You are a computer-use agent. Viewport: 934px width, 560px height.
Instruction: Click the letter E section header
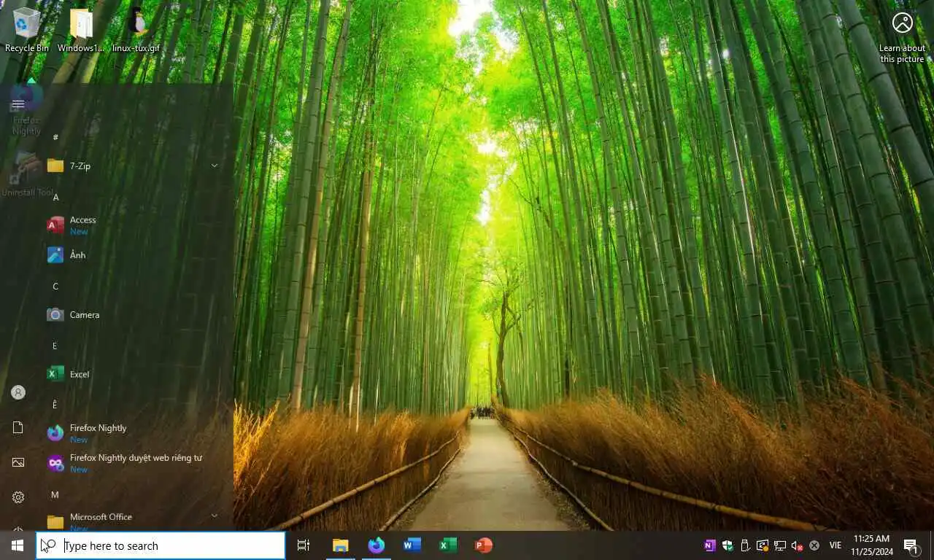(55, 346)
